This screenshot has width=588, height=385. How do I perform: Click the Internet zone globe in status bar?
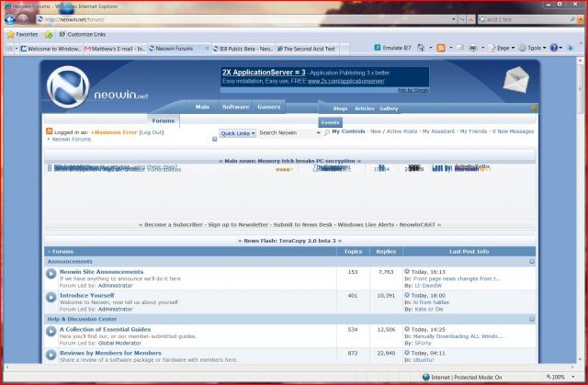[426, 377]
